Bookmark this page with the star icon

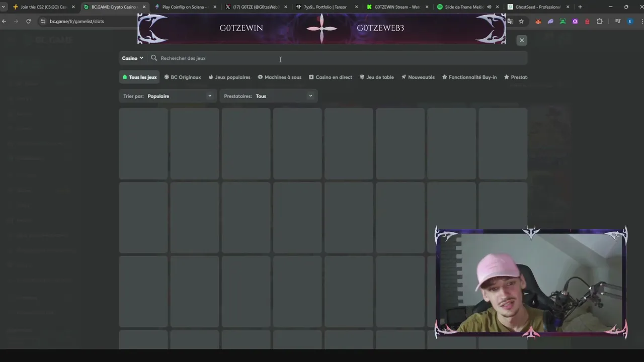pos(521,21)
